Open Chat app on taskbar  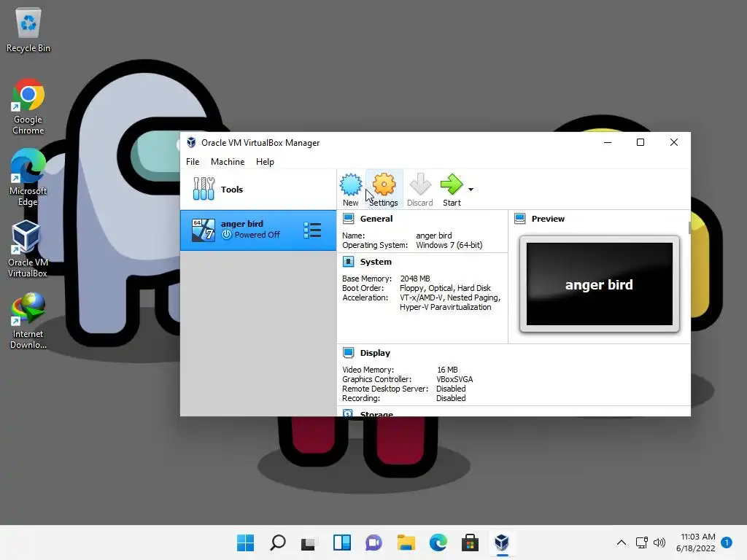(373, 542)
